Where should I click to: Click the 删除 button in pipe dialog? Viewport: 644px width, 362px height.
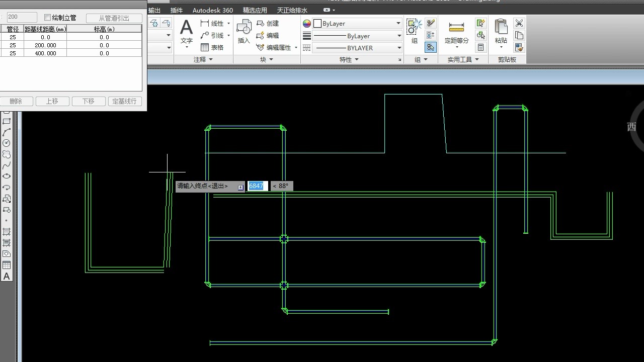[16, 101]
